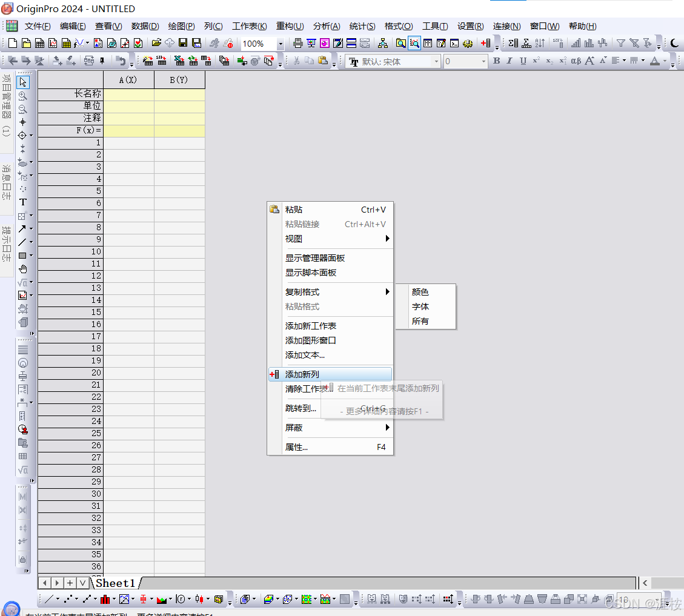Choose 添加新列 in the context menu
This screenshot has width=684, height=616.
tap(330, 374)
